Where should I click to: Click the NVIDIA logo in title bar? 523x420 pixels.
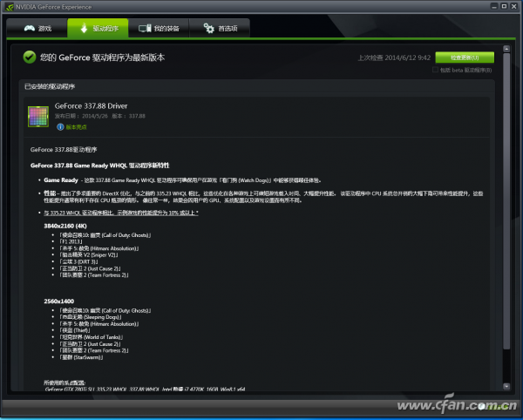pyautogui.click(x=9, y=7)
